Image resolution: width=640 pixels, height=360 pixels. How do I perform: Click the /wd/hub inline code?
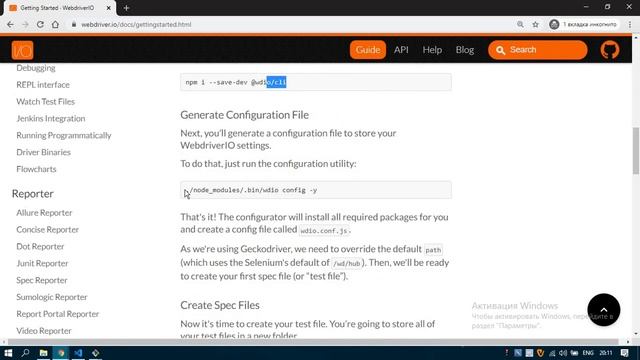coord(347,264)
